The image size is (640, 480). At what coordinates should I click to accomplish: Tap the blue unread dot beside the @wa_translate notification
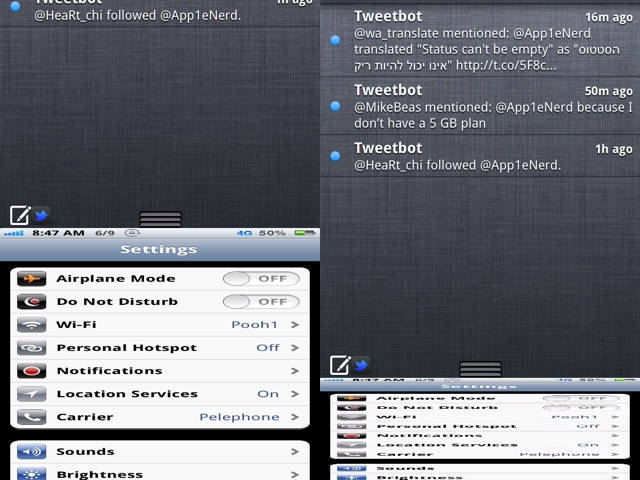click(x=335, y=40)
